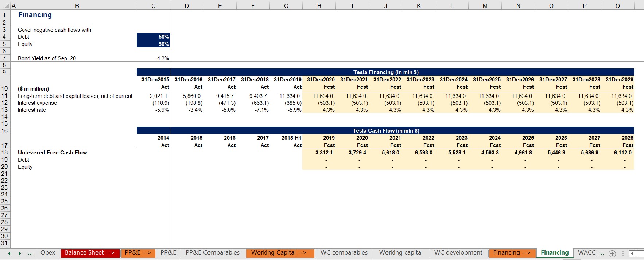
Task: Select the 2,021.1 long-term debt cell
Action: (154, 96)
